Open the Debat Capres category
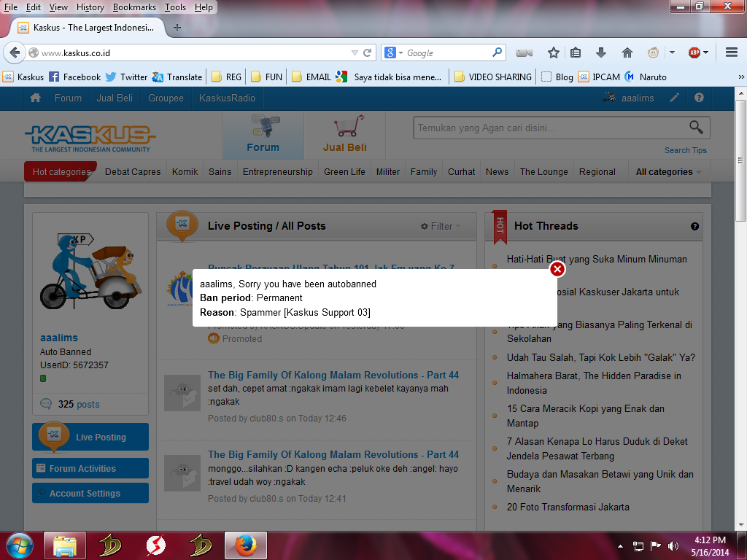This screenshot has height=560, width=747. pos(133,172)
